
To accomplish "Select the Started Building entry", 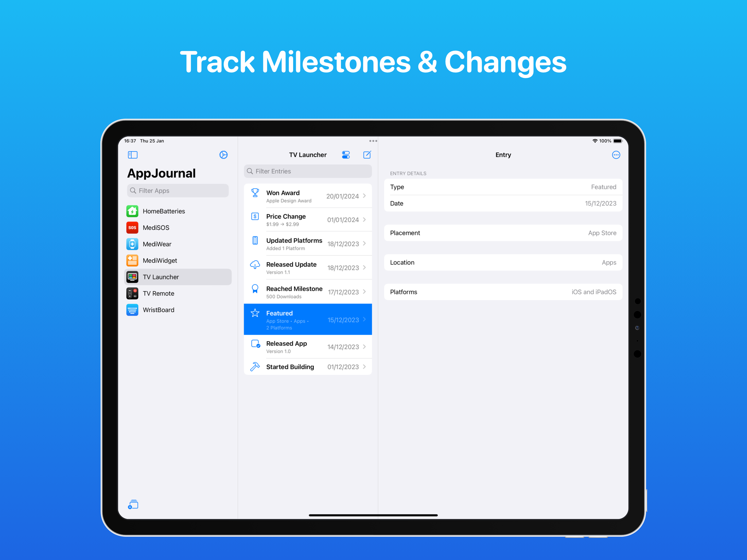I will click(x=307, y=366).
